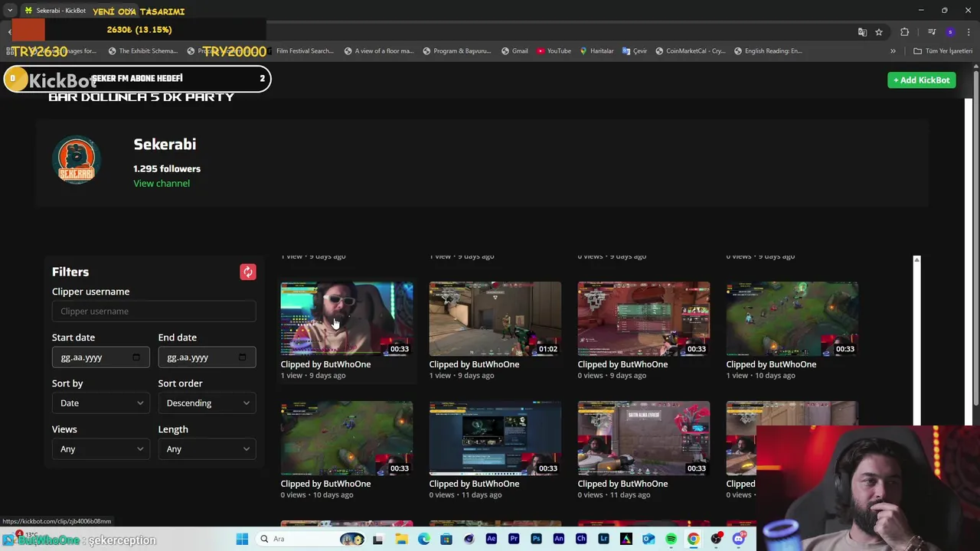Screen dimensions: 980x551
Task: Click the translate page icon in the address bar
Action: tap(862, 32)
